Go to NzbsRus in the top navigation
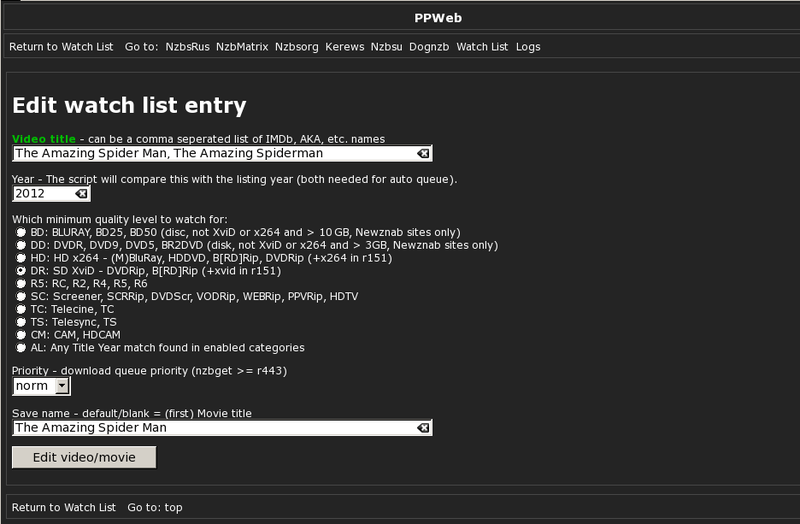 187,47
